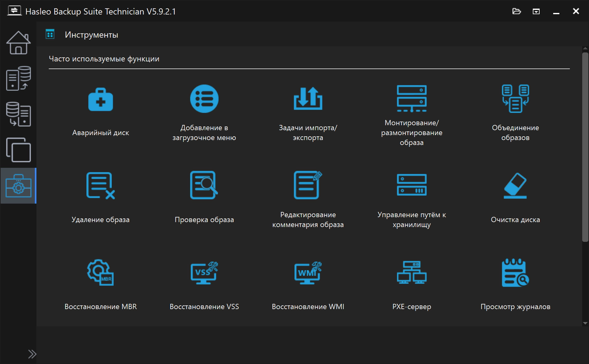The image size is (589, 364).
Task: Expand the sidebar with double-chevron
Action: [32, 354]
